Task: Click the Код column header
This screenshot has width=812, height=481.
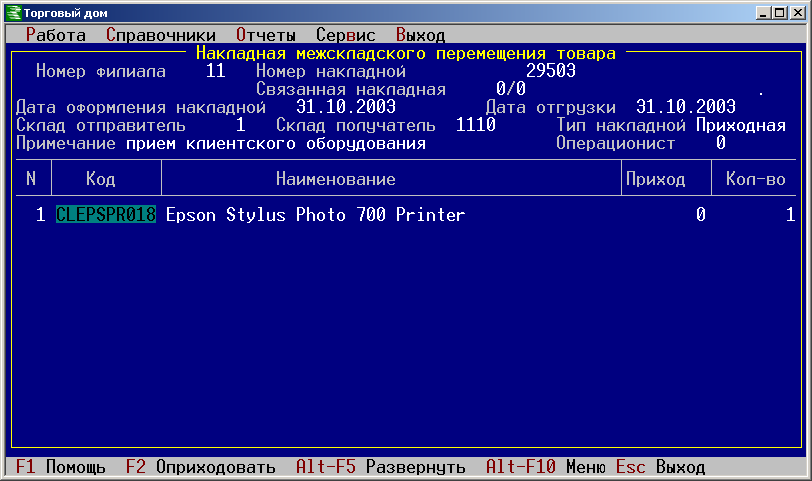Action: pyautogui.click(x=100, y=179)
